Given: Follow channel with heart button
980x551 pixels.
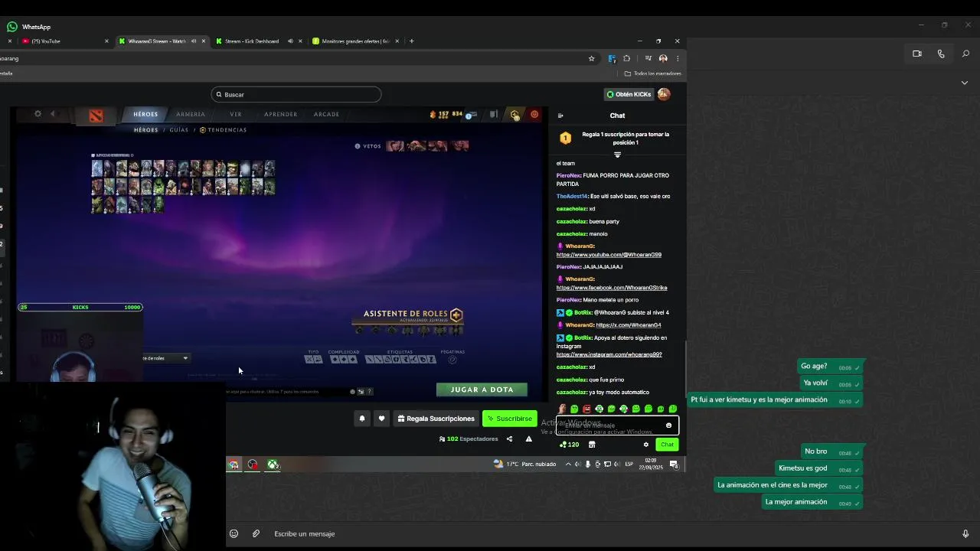Looking at the screenshot, I should pos(381,419).
